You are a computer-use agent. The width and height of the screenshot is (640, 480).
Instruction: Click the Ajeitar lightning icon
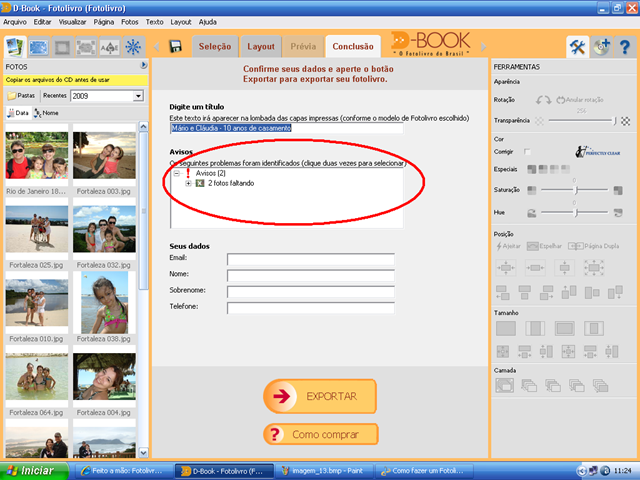coord(508,246)
